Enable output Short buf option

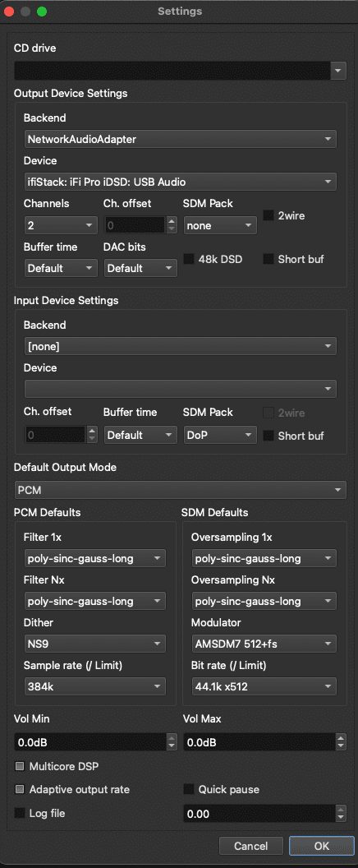pyautogui.click(x=269, y=259)
